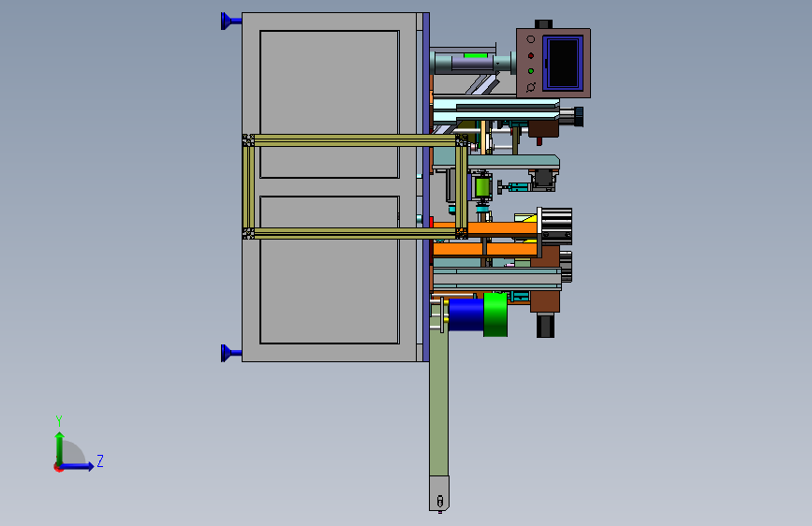Click the blue Z axis arrow of the triad

(x=77, y=466)
